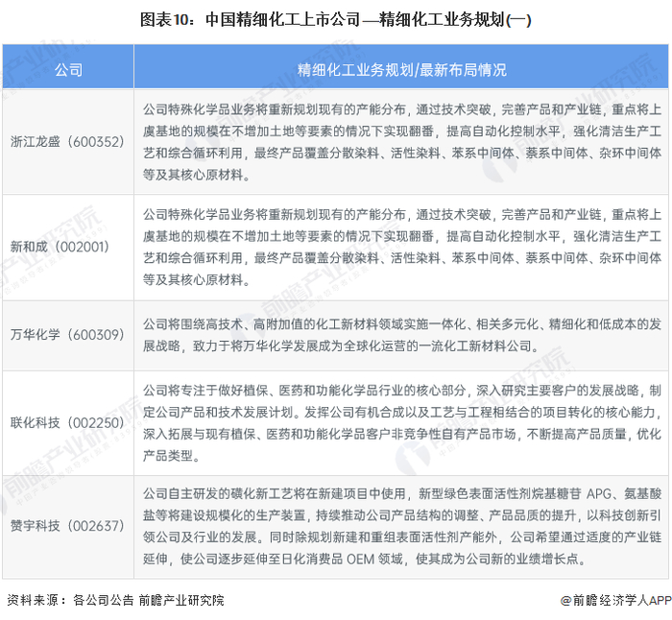Click 新和成 business plan description text

coord(402,247)
